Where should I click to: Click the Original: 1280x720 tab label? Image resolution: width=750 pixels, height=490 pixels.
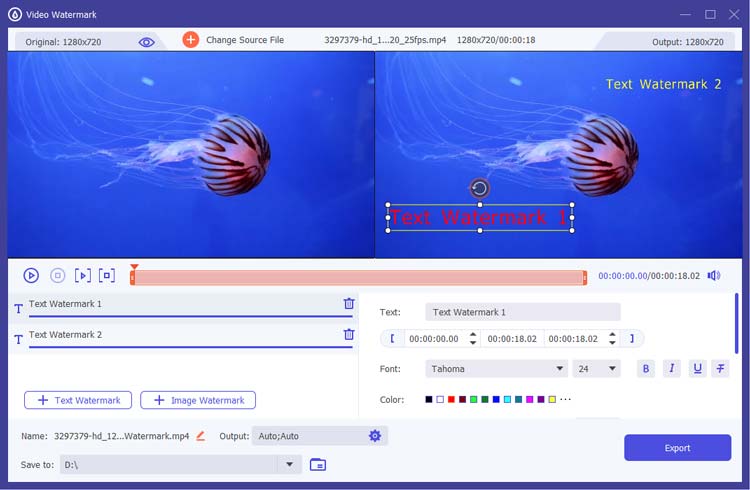pyautogui.click(x=63, y=42)
